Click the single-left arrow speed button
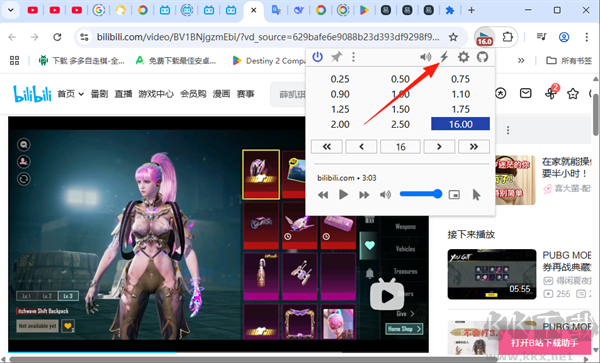This screenshot has height=363, width=600. tap(361, 147)
